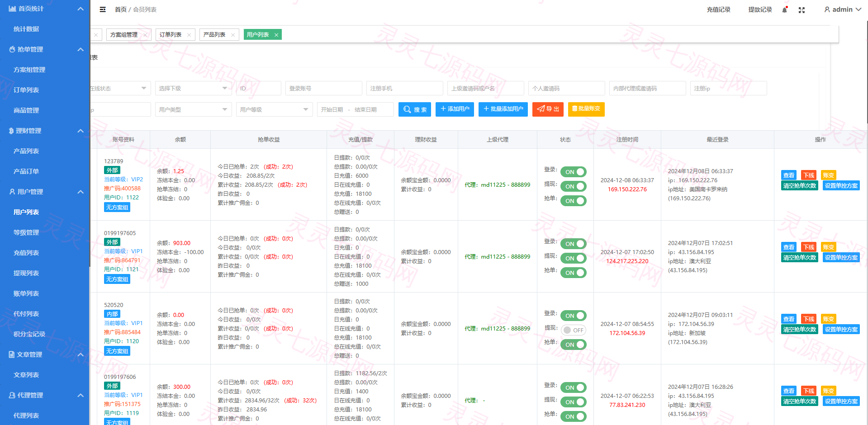Click the 抢单管理 icon in sidebar
The width and height of the screenshot is (868, 425).
pyautogui.click(x=12, y=49)
